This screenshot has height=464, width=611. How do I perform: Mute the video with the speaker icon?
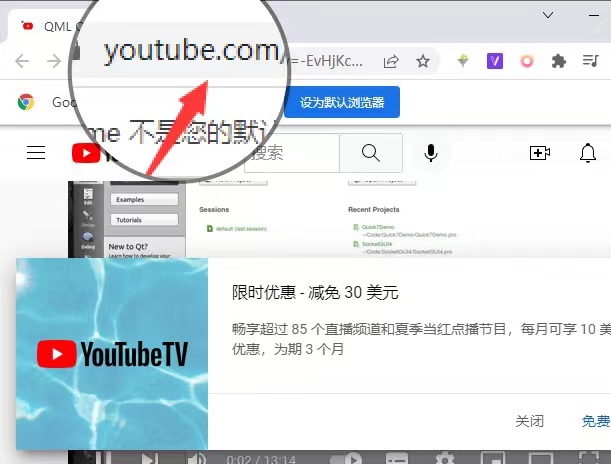(x=197, y=458)
